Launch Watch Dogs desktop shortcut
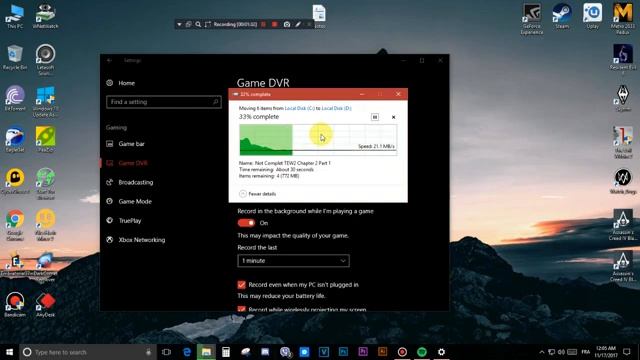This screenshot has height=360, width=640. [623, 181]
